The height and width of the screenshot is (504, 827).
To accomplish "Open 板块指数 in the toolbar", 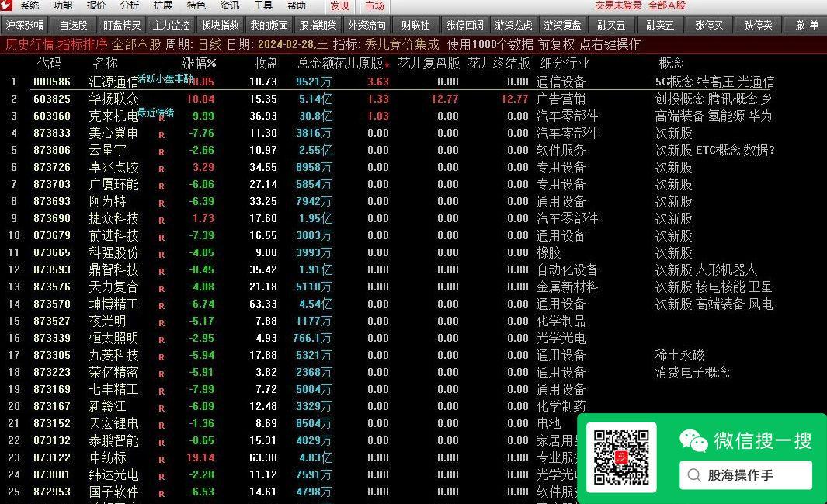I will click(220, 25).
